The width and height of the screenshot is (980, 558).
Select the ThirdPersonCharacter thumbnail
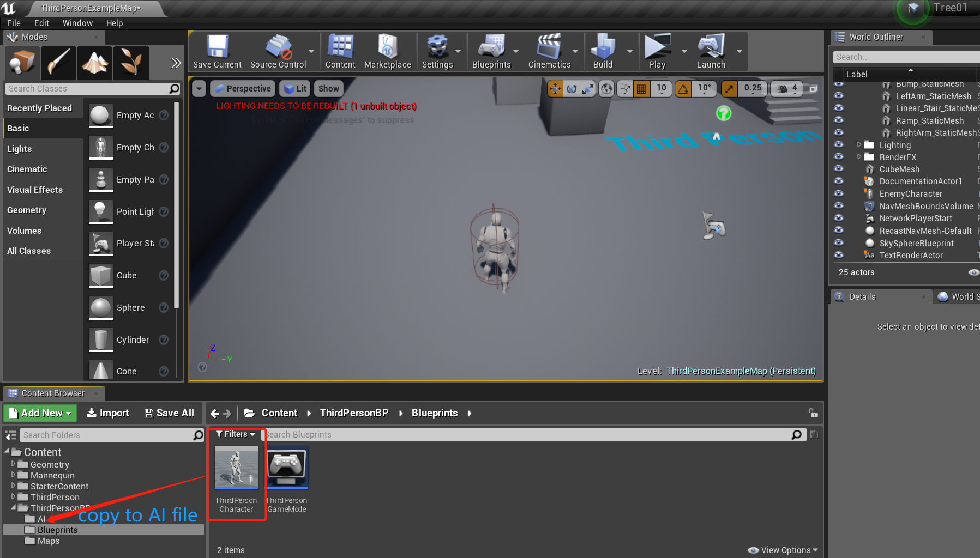[x=236, y=467]
